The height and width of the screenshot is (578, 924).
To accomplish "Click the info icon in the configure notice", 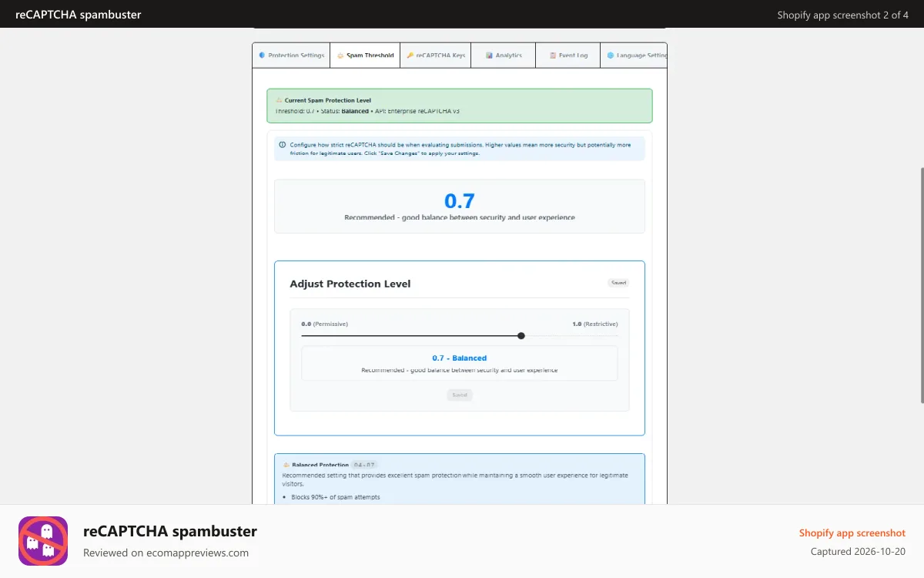I will pos(283,145).
